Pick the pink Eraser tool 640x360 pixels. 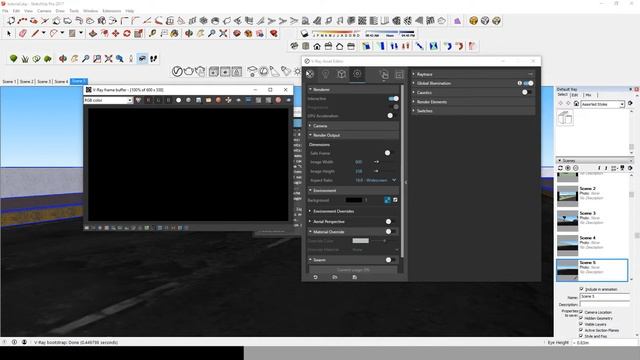23,33
